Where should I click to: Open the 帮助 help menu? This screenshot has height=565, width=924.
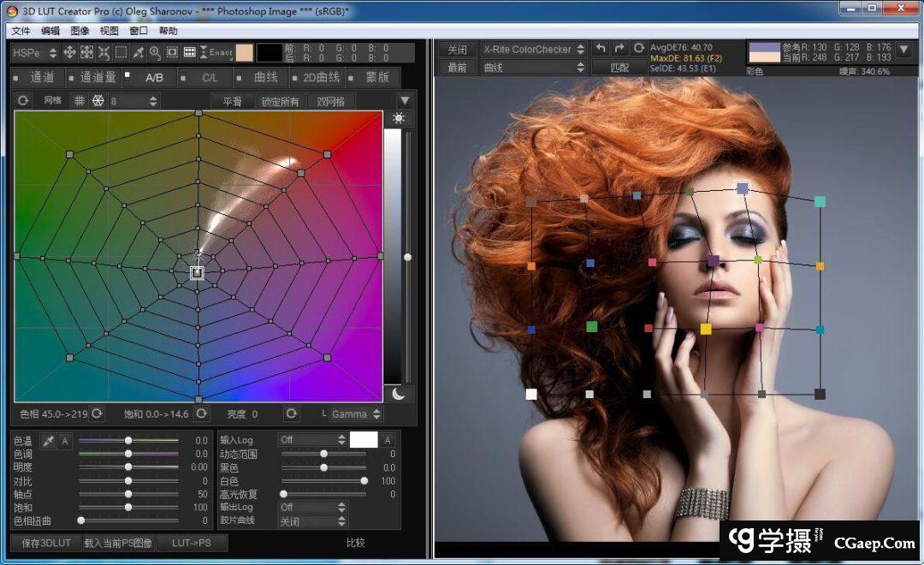pyautogui.click(x=168, y=31)
